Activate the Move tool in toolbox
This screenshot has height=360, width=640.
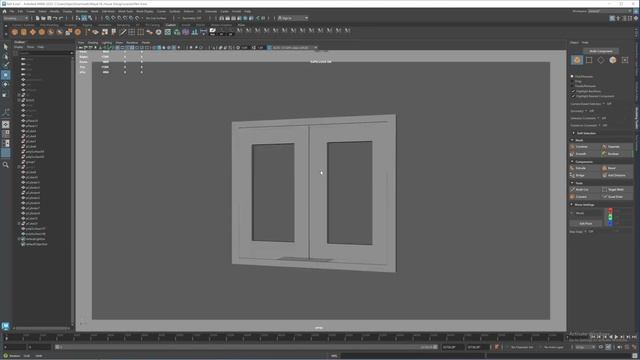(6, 75)
